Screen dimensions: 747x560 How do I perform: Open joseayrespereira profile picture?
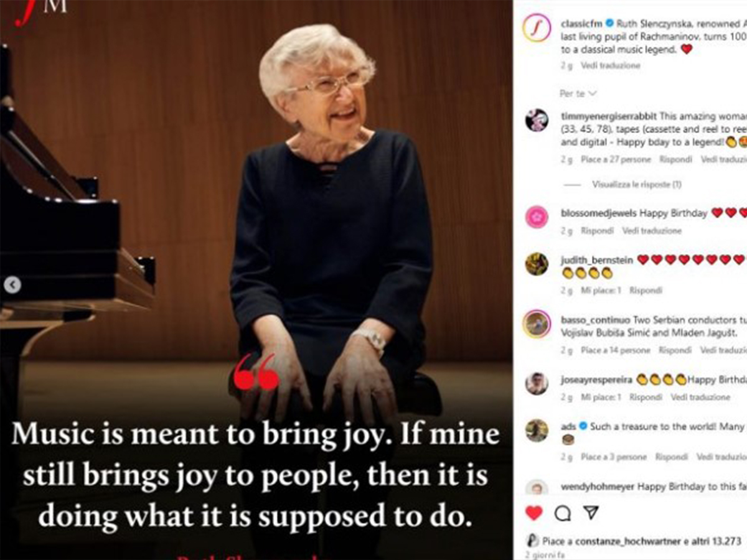pos(537,383)
